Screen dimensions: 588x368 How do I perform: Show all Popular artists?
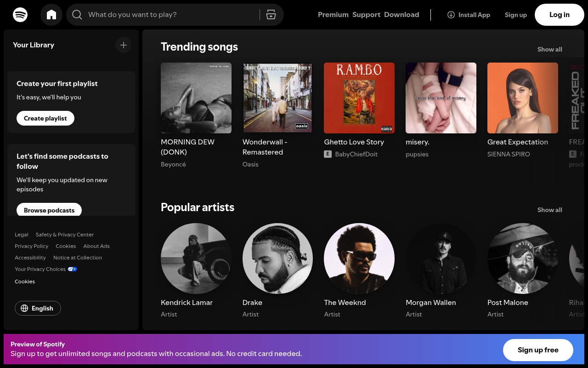click(x=549, y=210)
